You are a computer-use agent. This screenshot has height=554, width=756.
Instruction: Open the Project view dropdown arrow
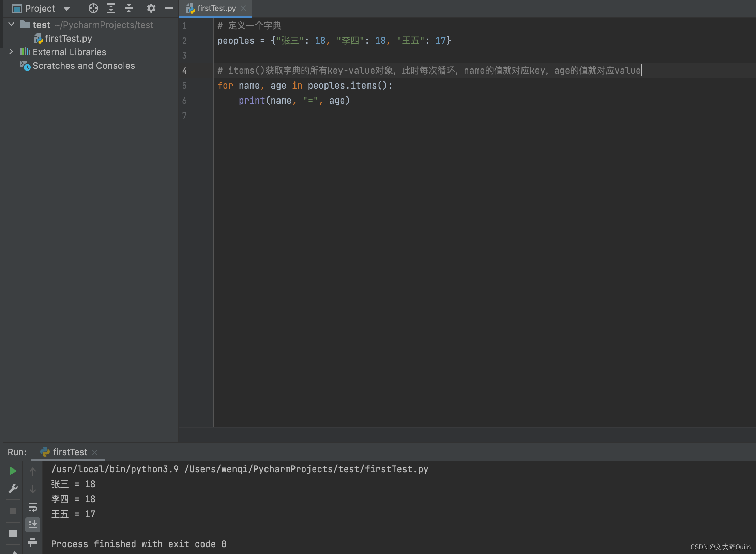pos(67,9)
